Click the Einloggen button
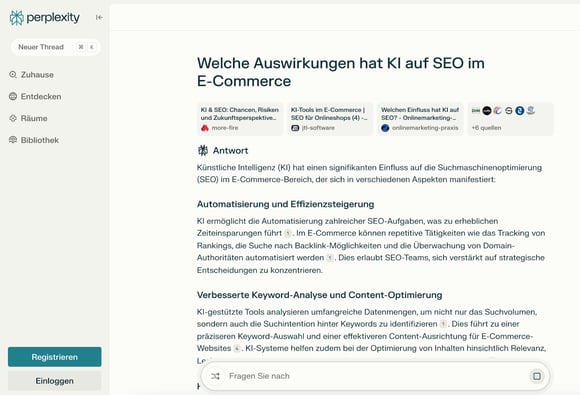The height and width of the screenshot is (395, 580). (55, 381)
